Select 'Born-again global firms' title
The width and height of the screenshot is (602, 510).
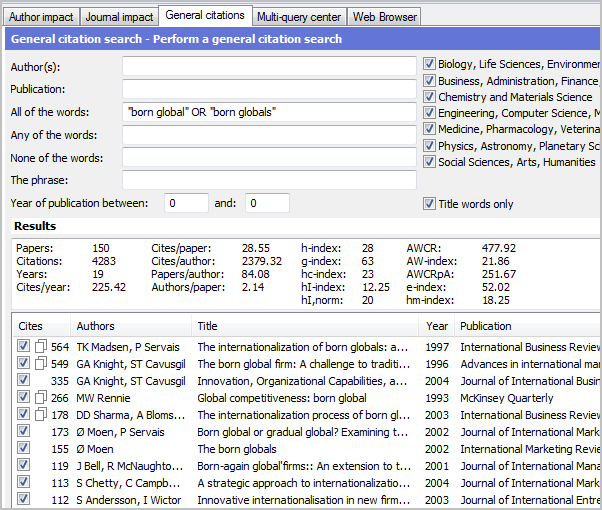[304, 466]
